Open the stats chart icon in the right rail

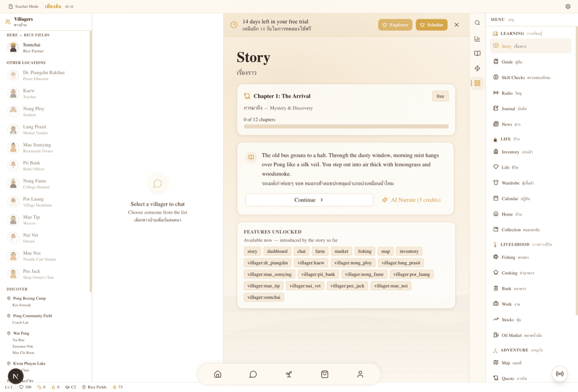477,38
